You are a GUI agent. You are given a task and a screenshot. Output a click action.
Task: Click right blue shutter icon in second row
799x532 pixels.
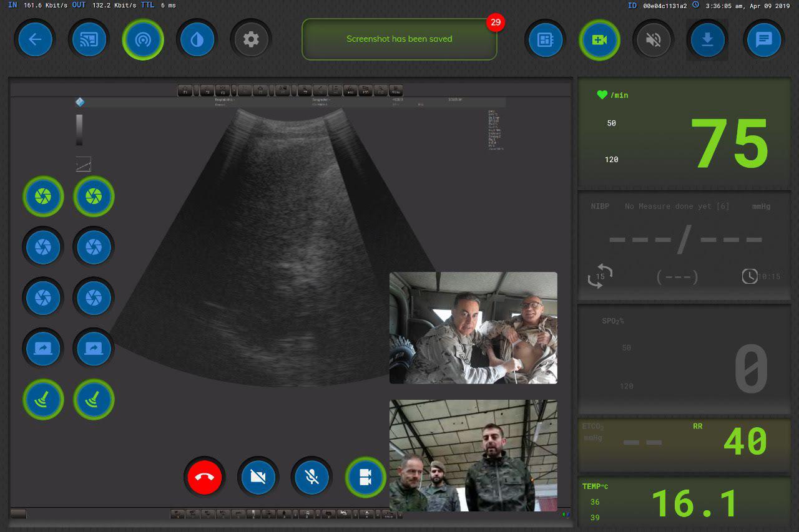coord(94,247)
